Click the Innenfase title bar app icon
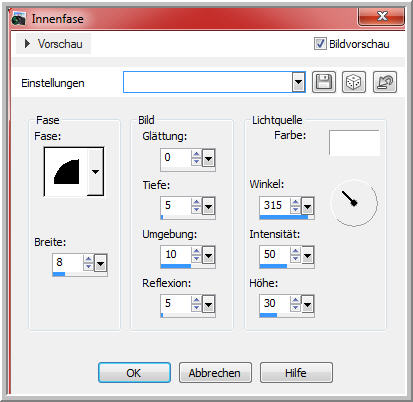Image resolution: width=413 pixels, height=402 pixels. pos(19,19)
